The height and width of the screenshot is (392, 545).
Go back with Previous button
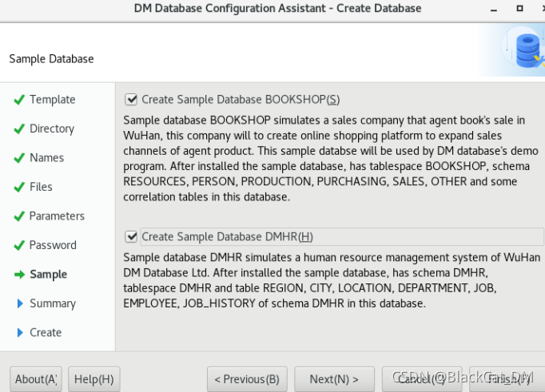click(247, 379)
